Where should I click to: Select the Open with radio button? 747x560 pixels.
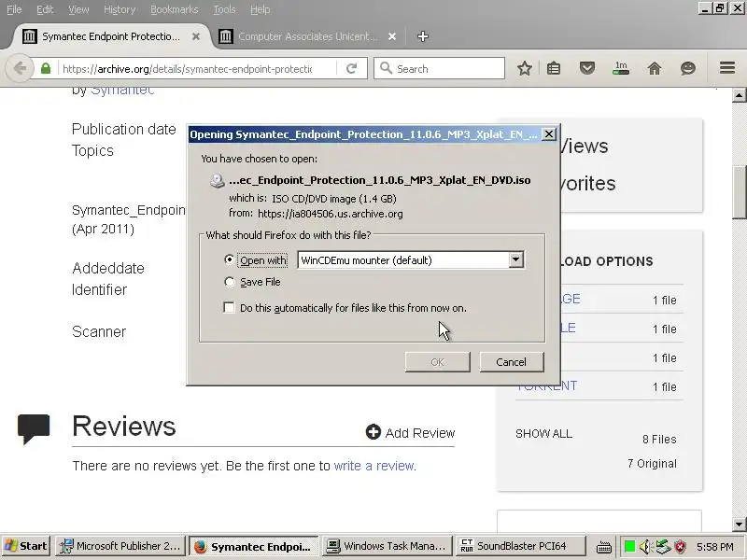229,259
